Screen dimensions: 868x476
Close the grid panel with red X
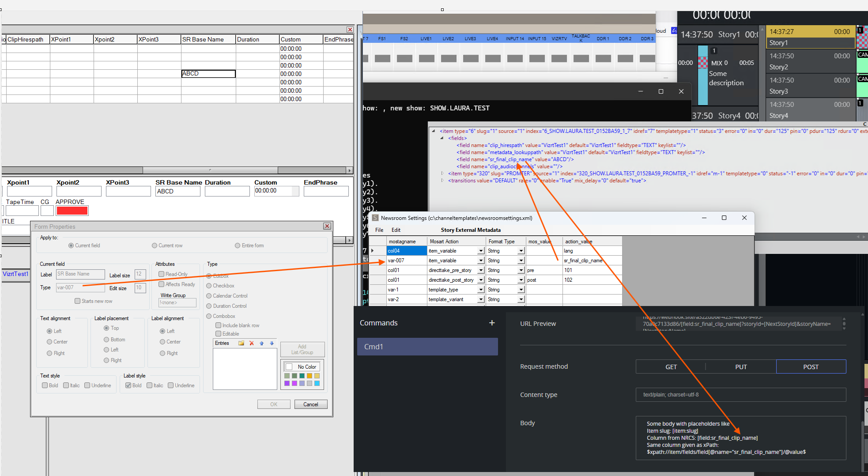[350, 30]
